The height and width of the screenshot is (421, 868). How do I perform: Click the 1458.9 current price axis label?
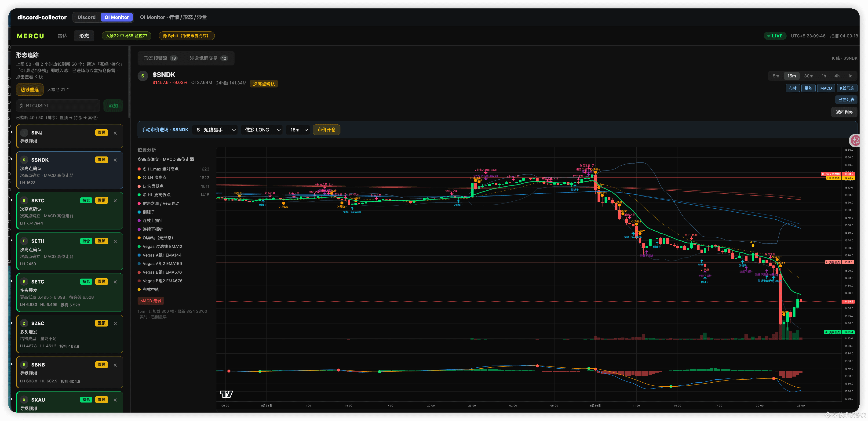tap(848, 301)
